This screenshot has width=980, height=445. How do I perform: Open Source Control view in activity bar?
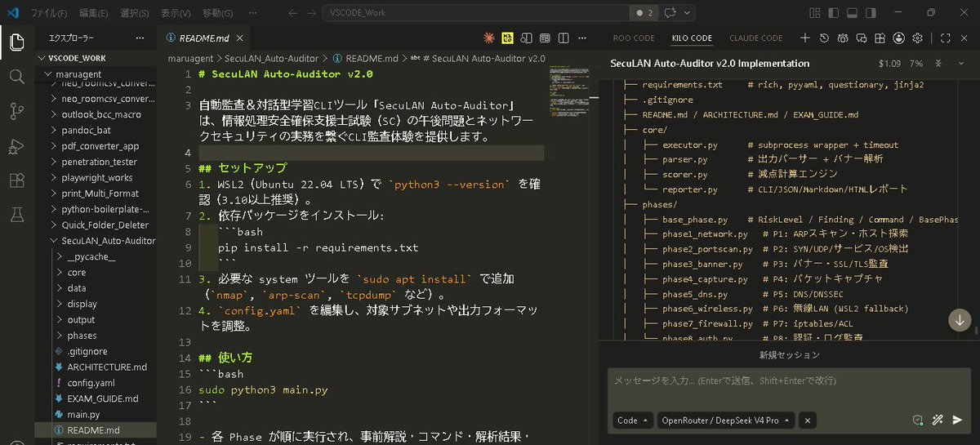tap(17, 111)
